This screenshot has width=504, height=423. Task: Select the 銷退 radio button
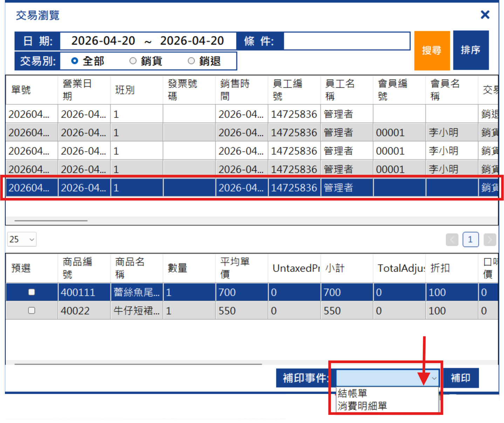(191, 61)
